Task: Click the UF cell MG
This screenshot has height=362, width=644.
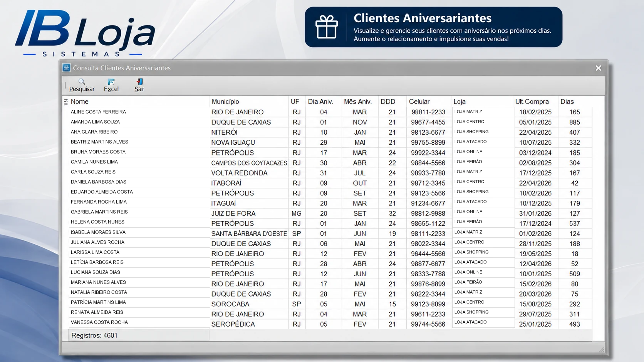Action: click(297, 214)
